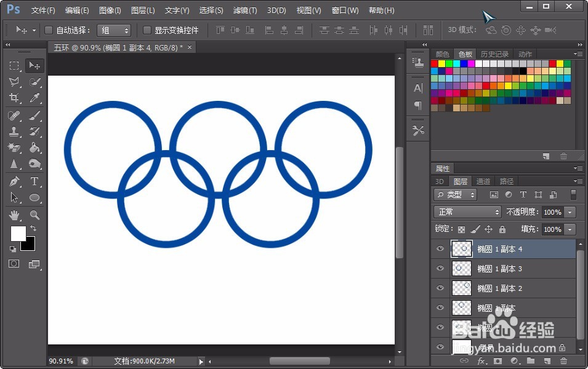The height and width of the screenshot is (369, 588).
Task: Open status bar info arrow menu
Action: tap(201, 362)
